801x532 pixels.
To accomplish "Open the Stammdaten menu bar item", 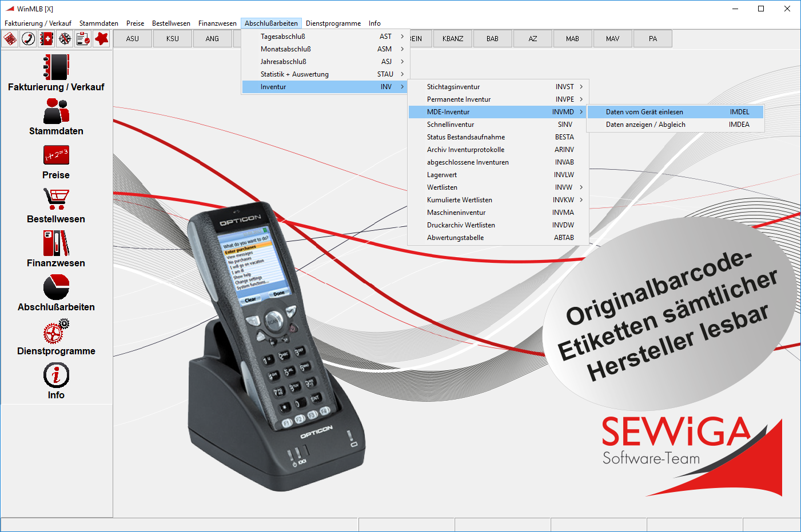I will tap(99, 23).
